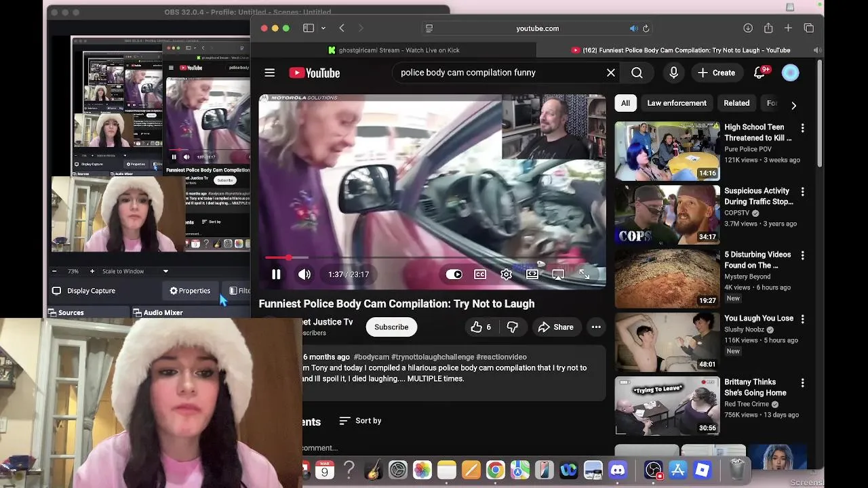
Task: Subscribe to the channel
Action: [x=391, y=327]
